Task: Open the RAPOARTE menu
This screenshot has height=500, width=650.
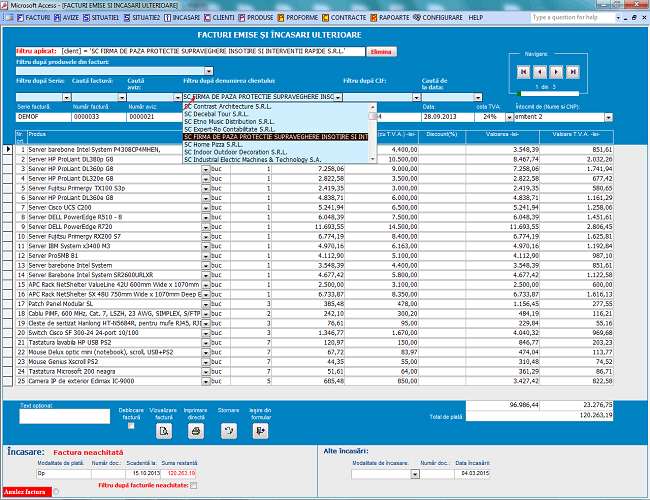Action: (x=390, y=18)
